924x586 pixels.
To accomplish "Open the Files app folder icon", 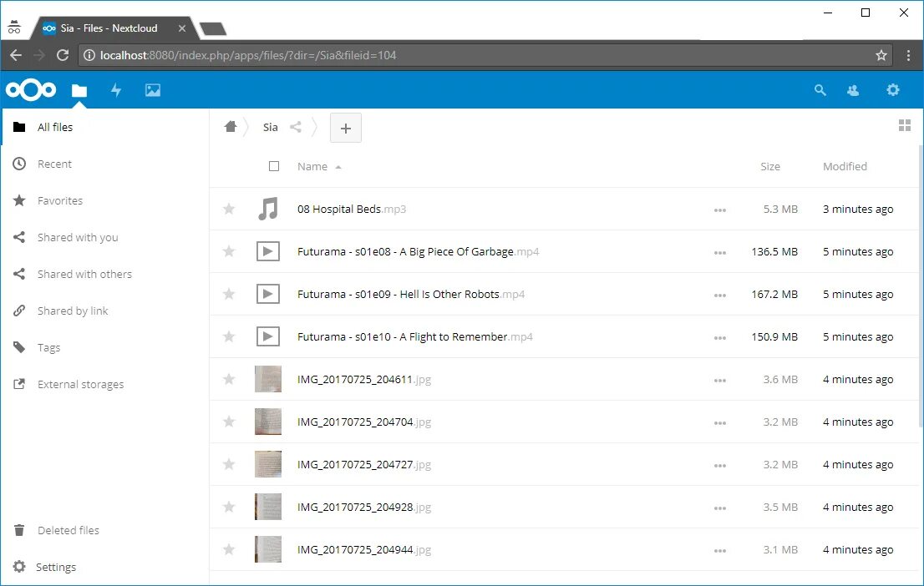I will pos(79,91).
